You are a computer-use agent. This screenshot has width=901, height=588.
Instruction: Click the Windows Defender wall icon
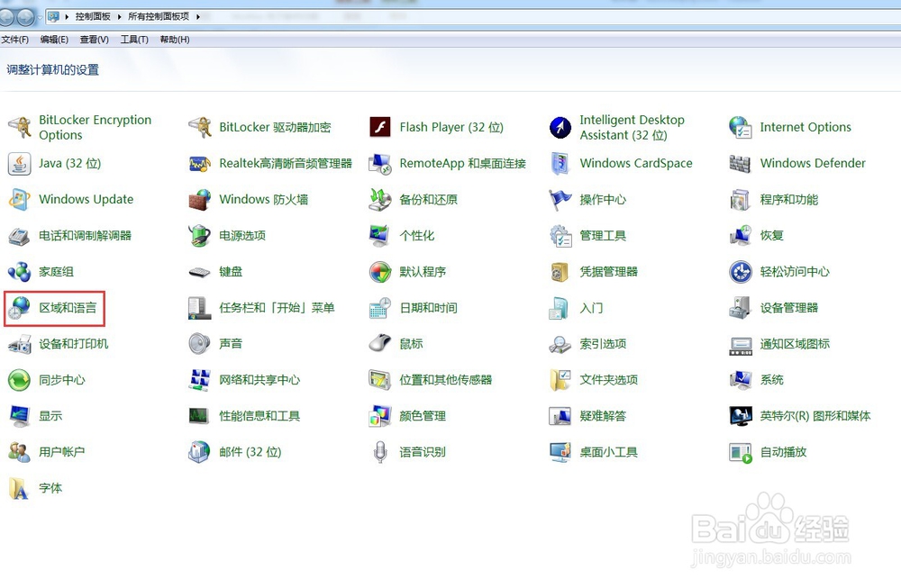740,164
